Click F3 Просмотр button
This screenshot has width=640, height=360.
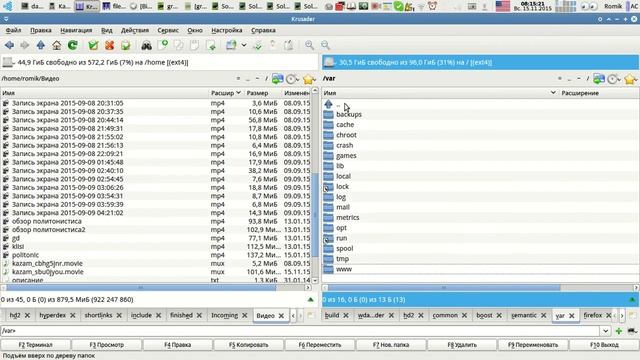tap(107, 345)
